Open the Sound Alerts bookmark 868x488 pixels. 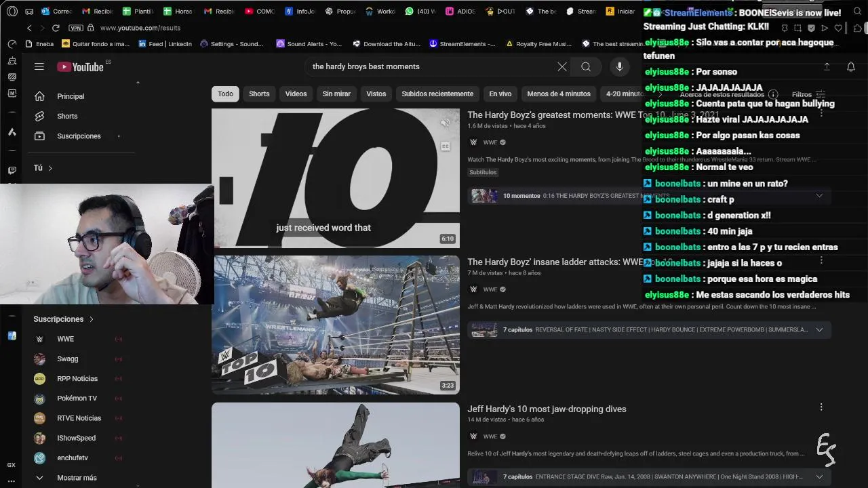(x=309, y=44)
